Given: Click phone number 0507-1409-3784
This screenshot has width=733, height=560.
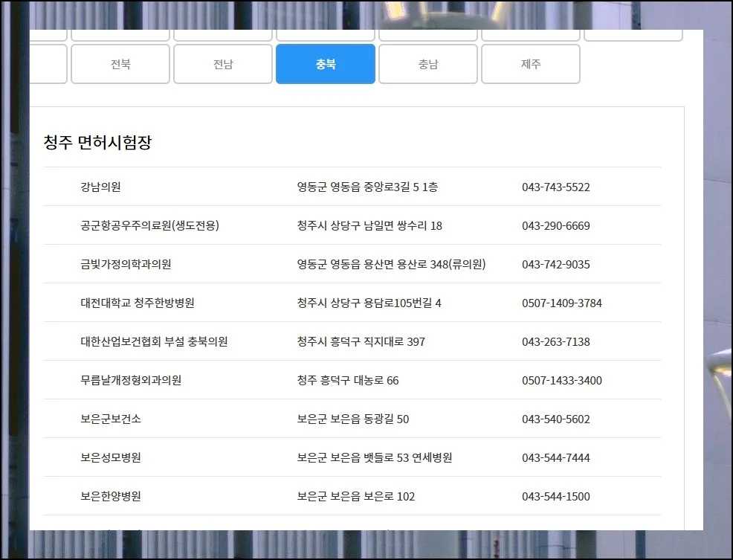Looking at the screenshot, I should 561,303.
